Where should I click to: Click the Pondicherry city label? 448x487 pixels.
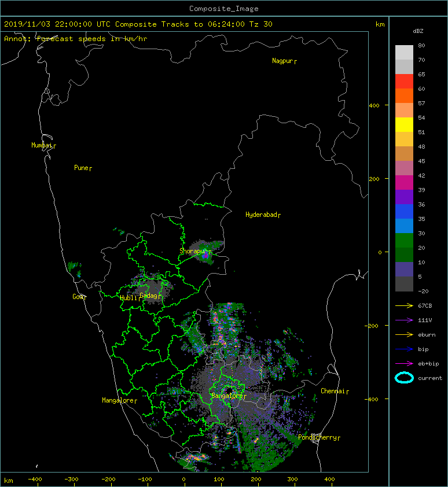pos(319,437)
